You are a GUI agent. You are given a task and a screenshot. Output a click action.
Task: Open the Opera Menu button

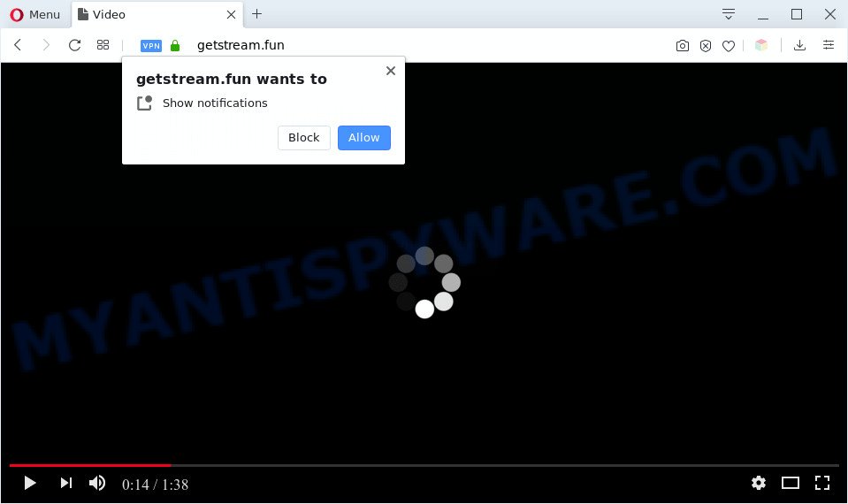tap(34, 15)
